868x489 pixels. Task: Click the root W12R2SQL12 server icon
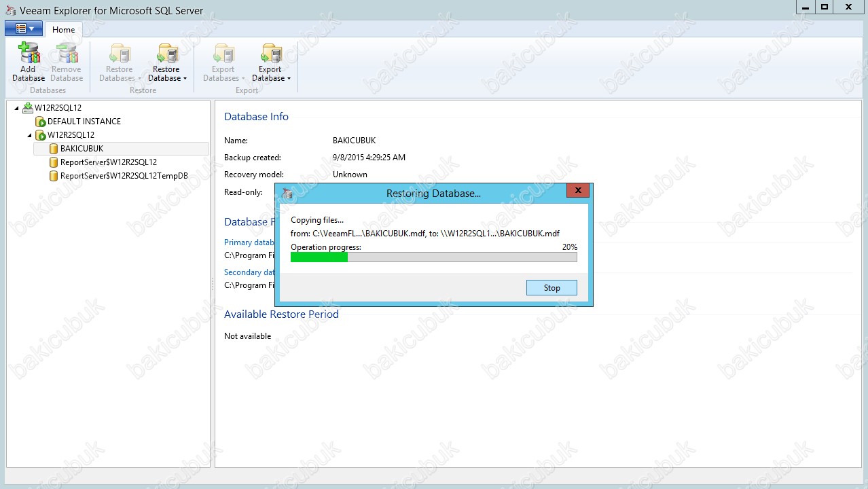(x=27, y=108)
